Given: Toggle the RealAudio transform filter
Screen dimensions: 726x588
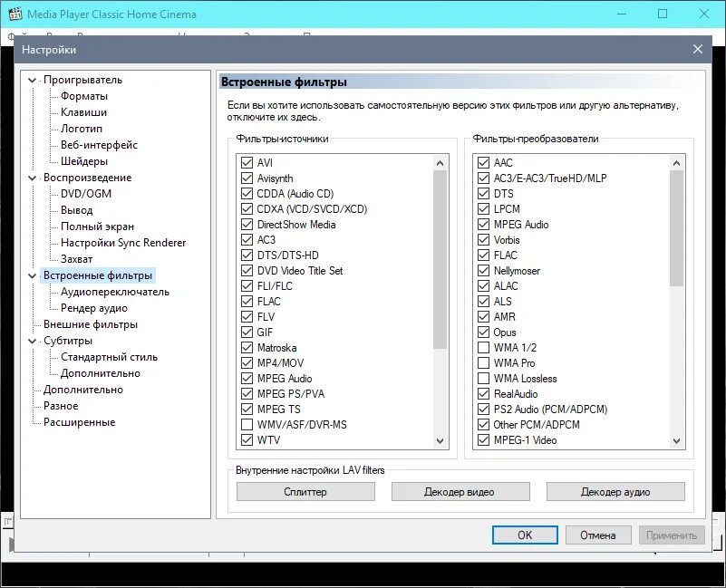Looking at the screenshot, I should click(483, 393).
